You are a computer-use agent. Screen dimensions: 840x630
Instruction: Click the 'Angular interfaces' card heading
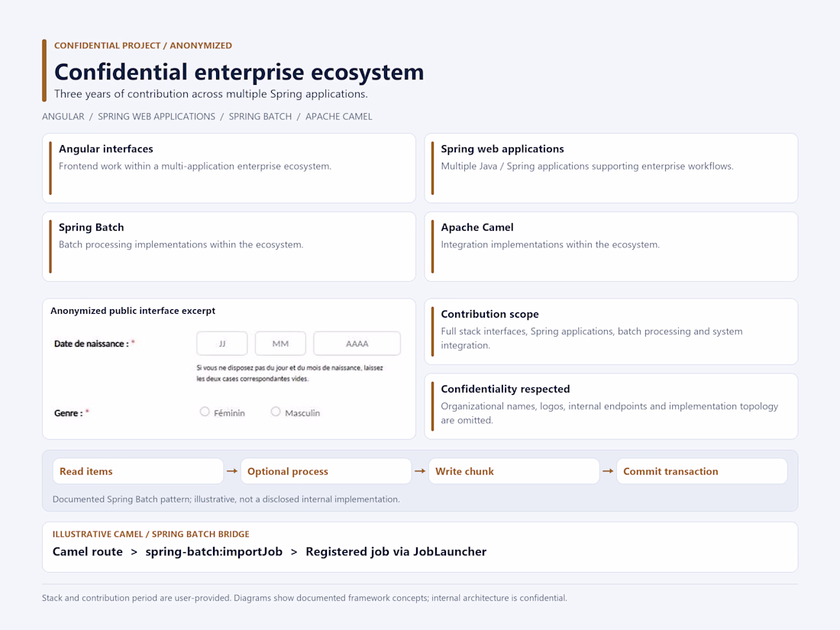[x=106, y=149]
